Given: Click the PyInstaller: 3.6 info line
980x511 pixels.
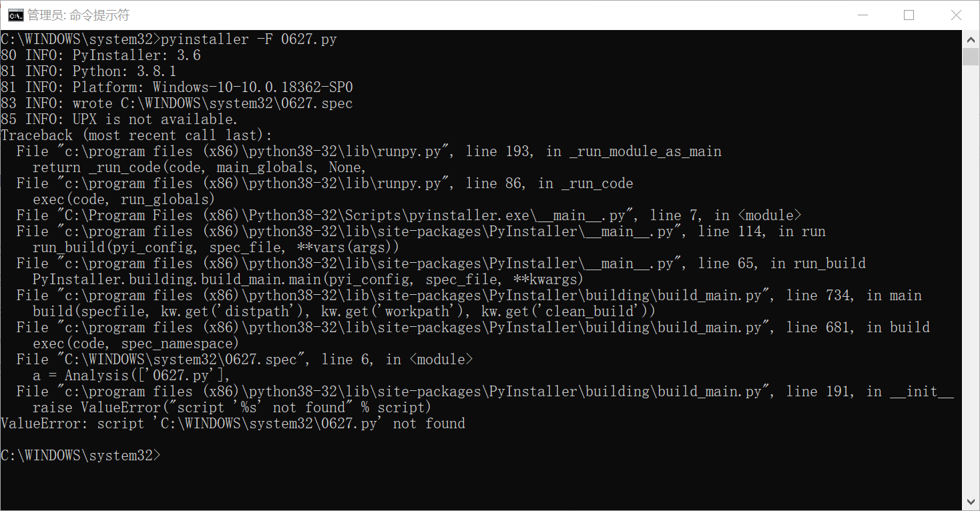Looking at the screenshot, I should click(101, 55).
